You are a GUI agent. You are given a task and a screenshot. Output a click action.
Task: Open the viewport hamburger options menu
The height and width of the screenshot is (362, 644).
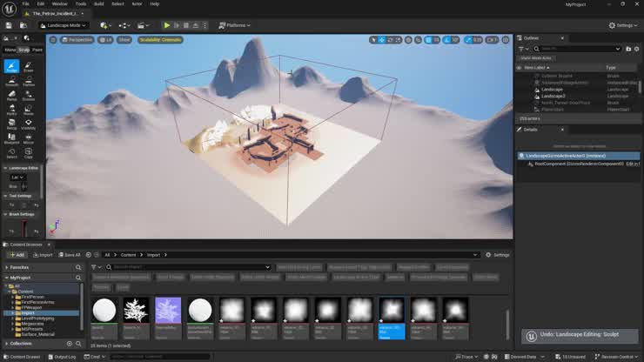tap(53, 40)
